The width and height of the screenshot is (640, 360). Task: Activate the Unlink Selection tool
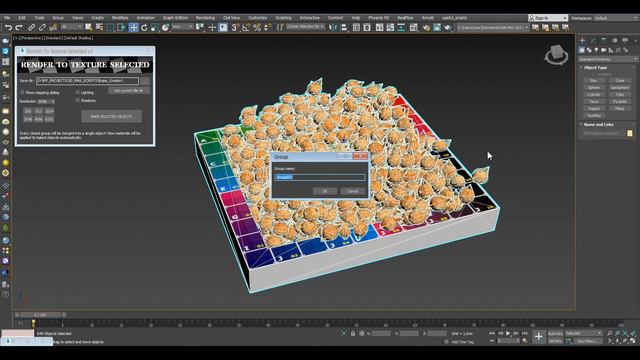42,27
